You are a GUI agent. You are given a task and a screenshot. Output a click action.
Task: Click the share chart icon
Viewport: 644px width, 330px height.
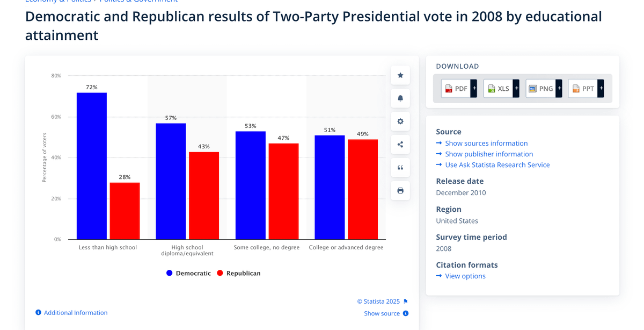400,145
